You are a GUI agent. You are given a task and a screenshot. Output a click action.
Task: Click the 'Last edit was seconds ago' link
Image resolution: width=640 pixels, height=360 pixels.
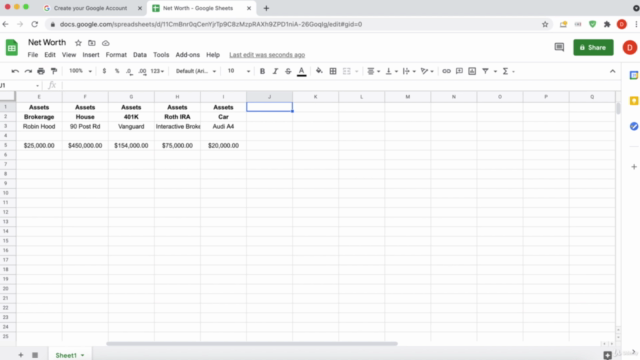[267, 55]
